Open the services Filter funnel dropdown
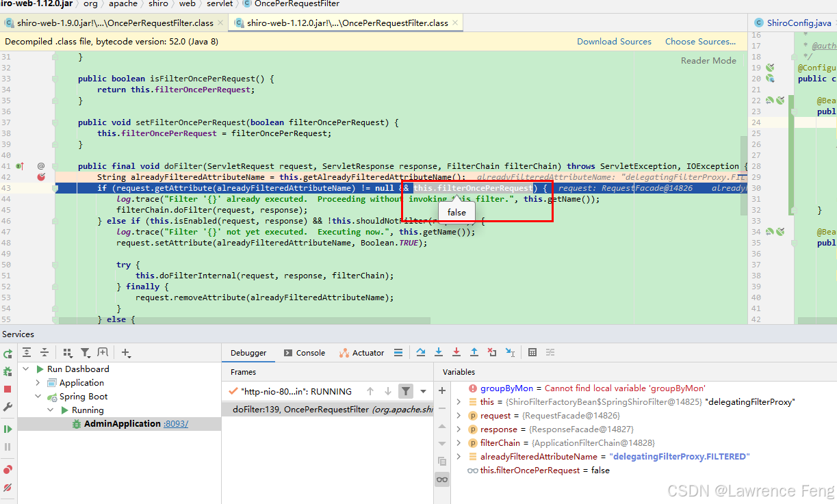Viewport: 837px width, 504px height. pos(86,353)
